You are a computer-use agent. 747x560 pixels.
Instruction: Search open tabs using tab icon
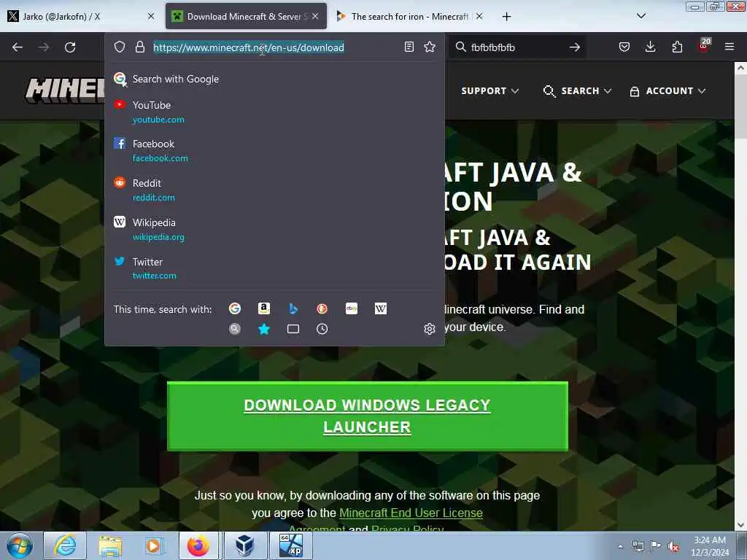(293, 329)
